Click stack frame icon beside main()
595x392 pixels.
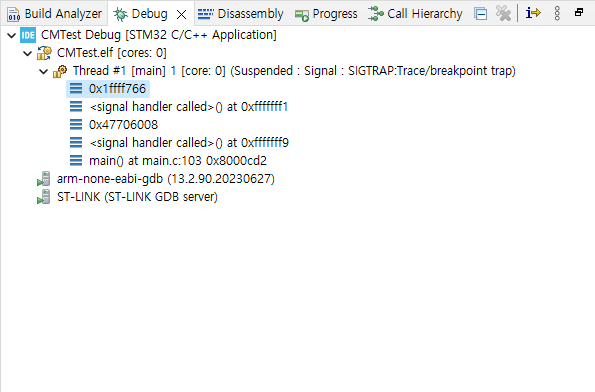tap(76, 161)
